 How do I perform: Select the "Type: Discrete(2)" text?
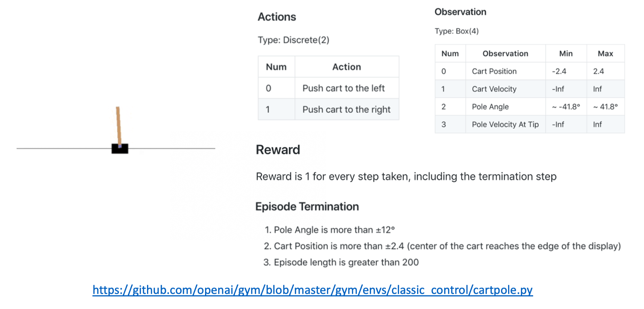293,40
